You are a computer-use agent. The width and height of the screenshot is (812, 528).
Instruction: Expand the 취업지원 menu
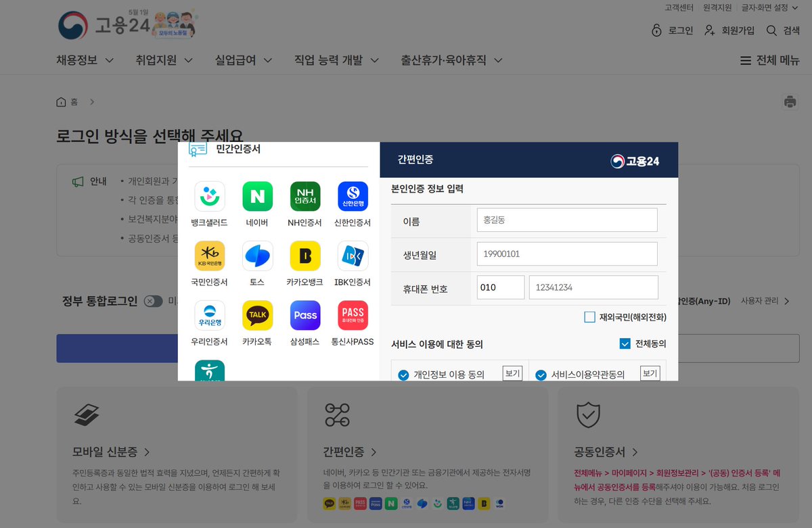click(x=164, y=60)
